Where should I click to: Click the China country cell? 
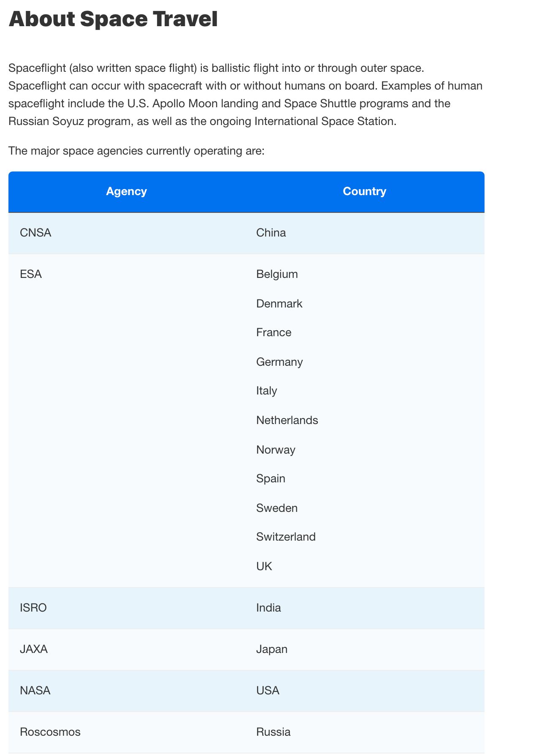pyautogui.click(x=271, y=233)
